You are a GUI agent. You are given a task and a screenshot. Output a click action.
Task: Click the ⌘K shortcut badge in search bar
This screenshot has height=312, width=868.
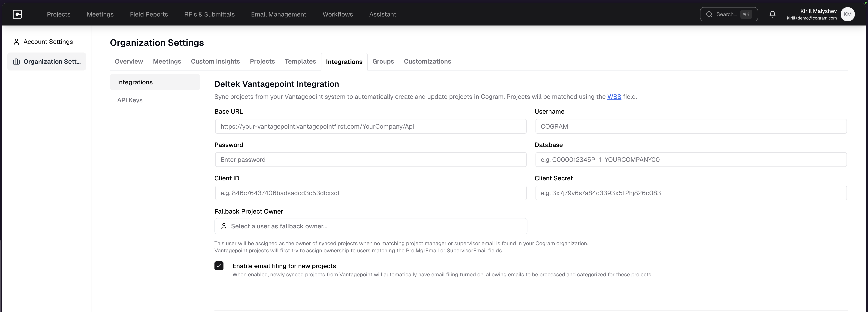pos(746,14)
